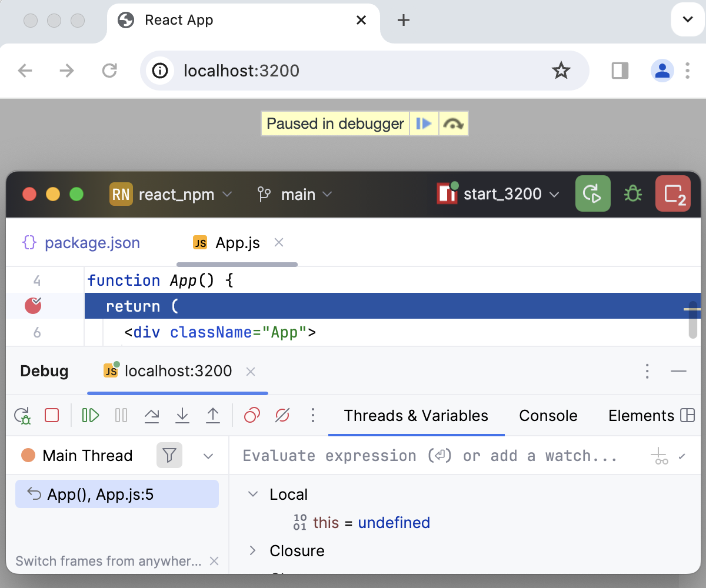Collapse the Local variables group
This screenshot has width=706, height=588.
252,494
